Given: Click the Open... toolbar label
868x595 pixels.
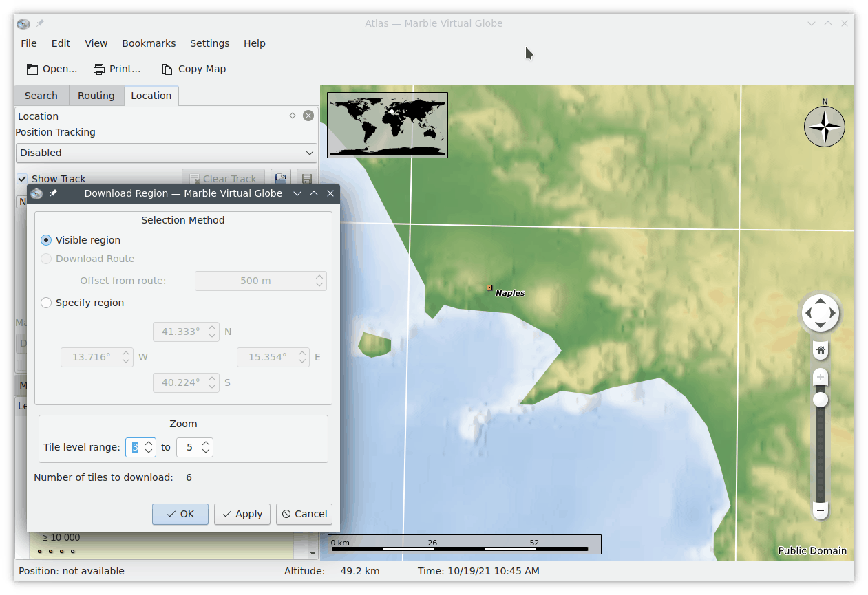Looking at the screenshot, I should point(60,69).
